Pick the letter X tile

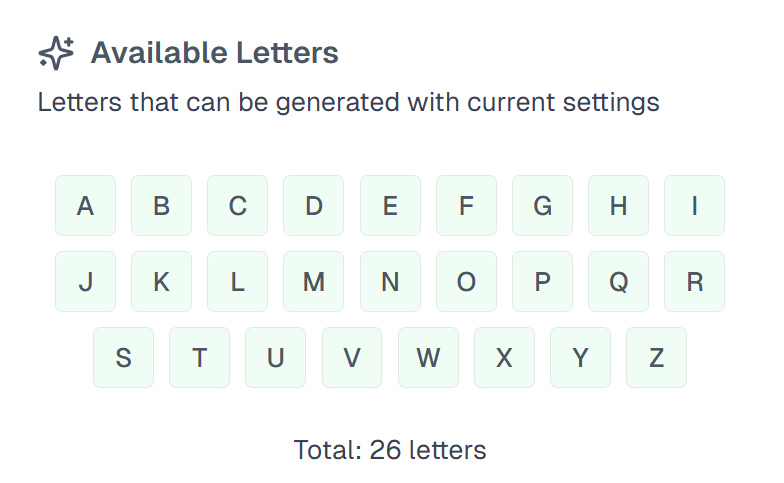(x=504, y=358)
